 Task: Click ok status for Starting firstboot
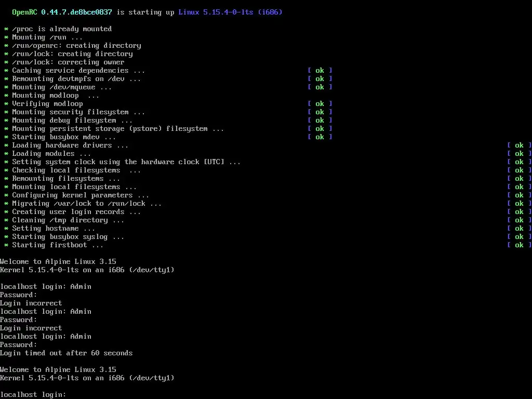point(520,245)
